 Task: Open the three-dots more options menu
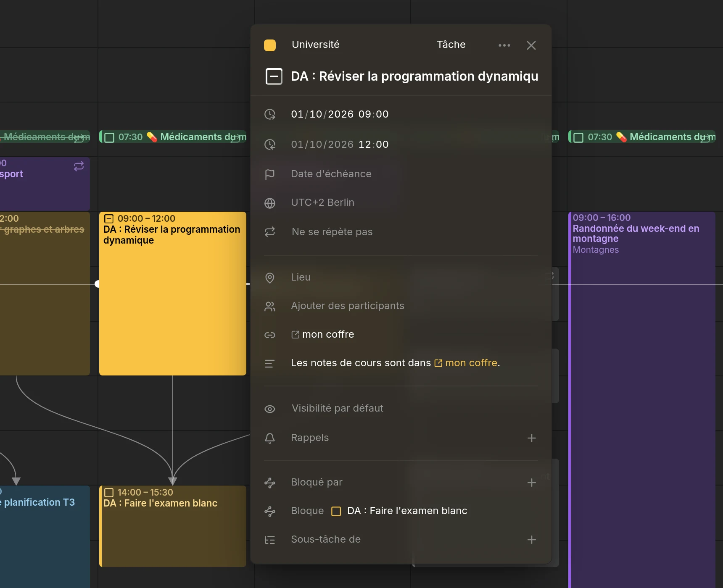pos(504,45)
